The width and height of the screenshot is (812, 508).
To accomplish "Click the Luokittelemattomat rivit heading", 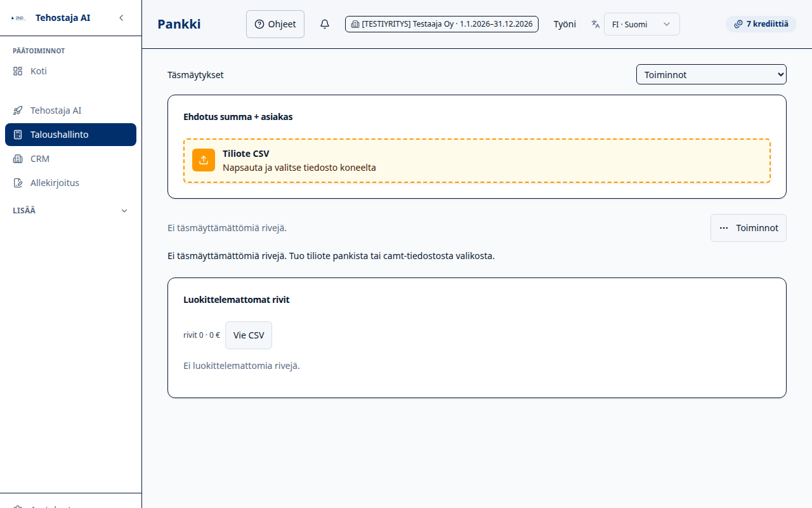I will 237,300.
